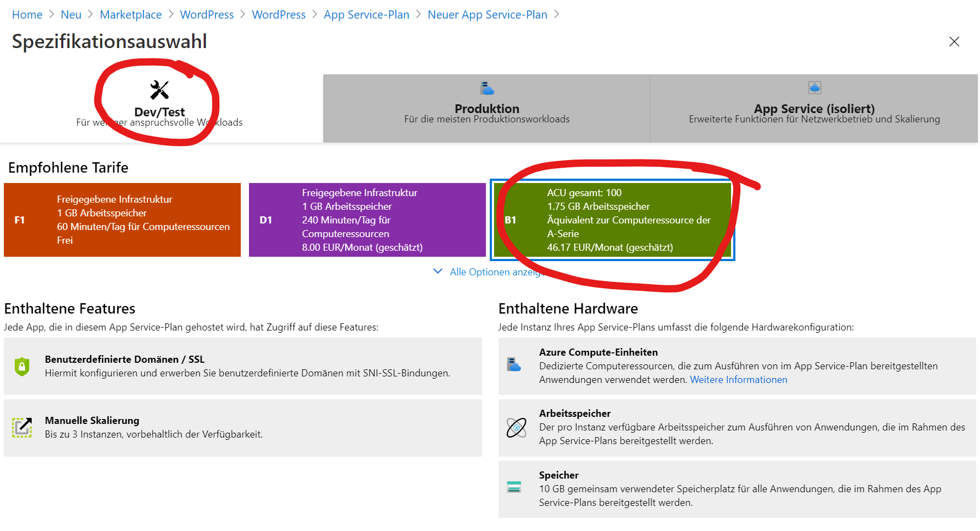Click the Arbeitsspeicher memory icon
This screenshot has width=980, height=531.
click(x=516, y=427)
